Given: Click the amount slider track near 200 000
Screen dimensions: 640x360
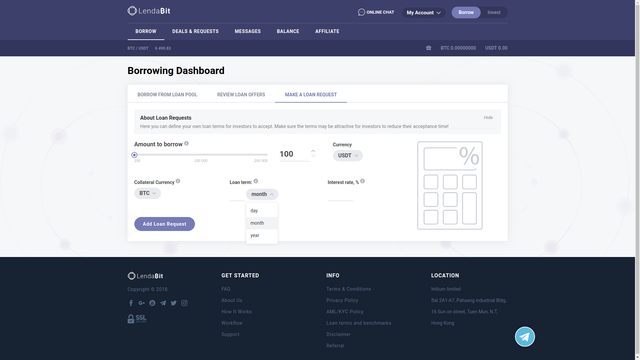Looking at the screenshot, I should [261, 155].
